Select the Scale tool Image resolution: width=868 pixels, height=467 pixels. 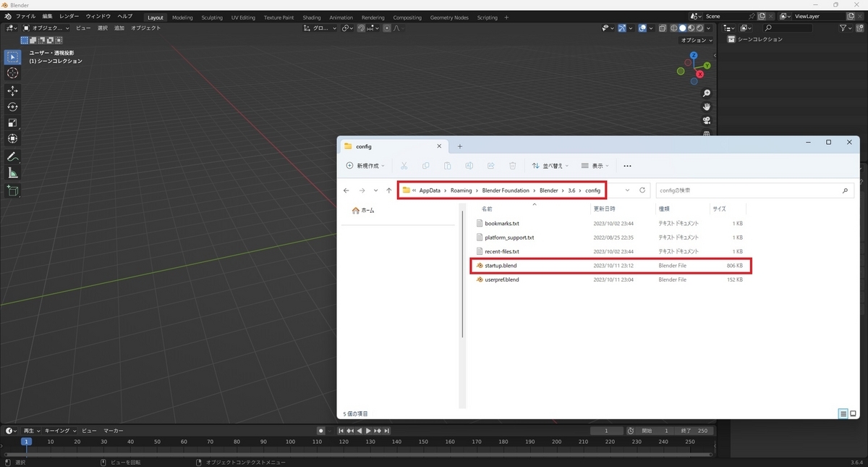(12, 122)
